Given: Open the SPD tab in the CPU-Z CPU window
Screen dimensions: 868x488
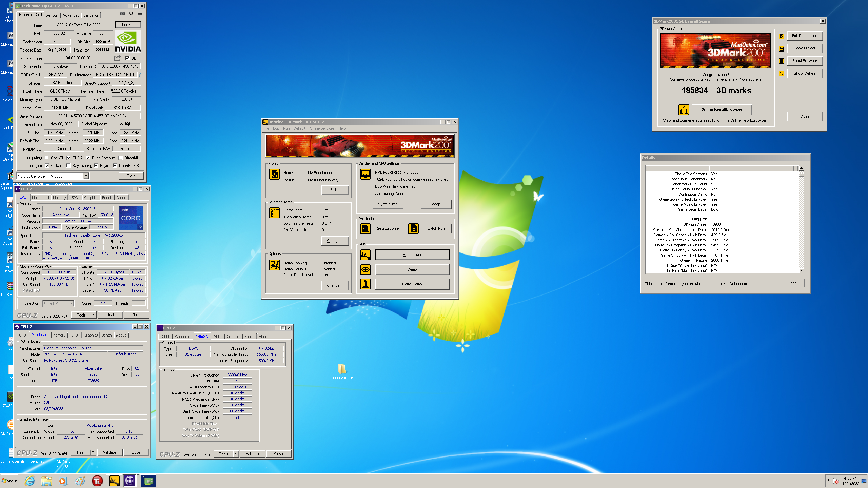Looking at the screenshot, I should [x=75, y=198].
